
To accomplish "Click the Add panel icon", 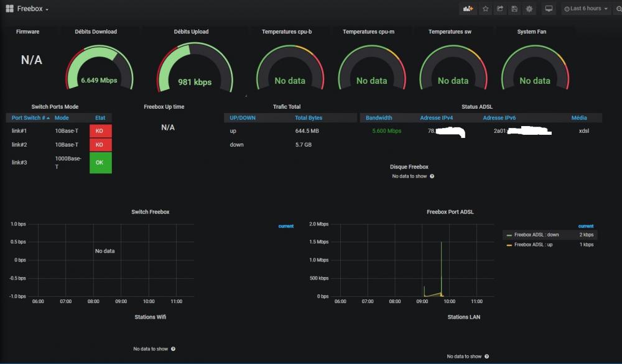I will tap(468, 9).
